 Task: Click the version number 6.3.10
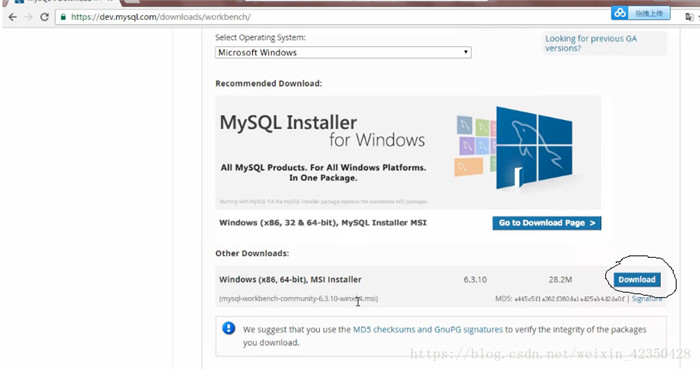tap(475, 279)
